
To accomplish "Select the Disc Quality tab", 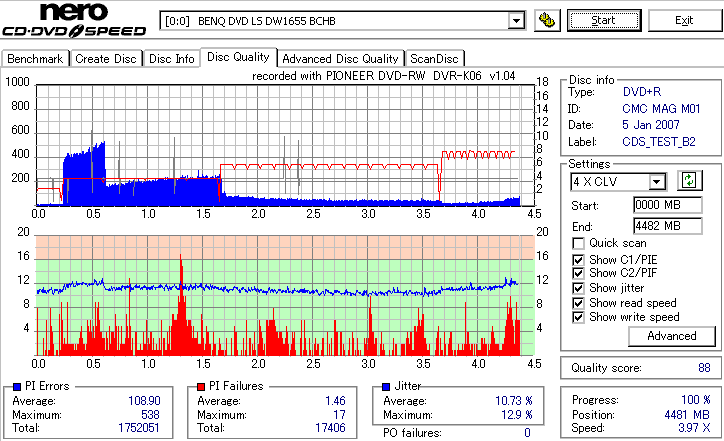I will [x=238, y=57].
